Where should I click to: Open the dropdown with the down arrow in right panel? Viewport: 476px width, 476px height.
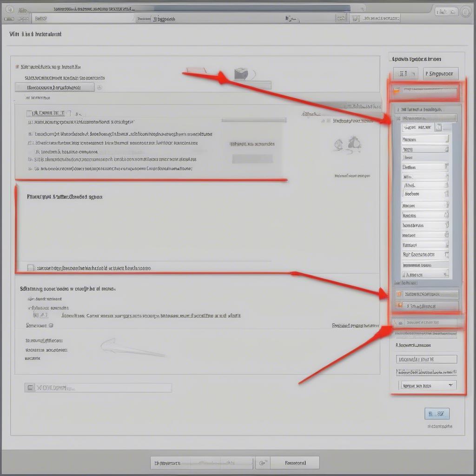tap(428, 385)
